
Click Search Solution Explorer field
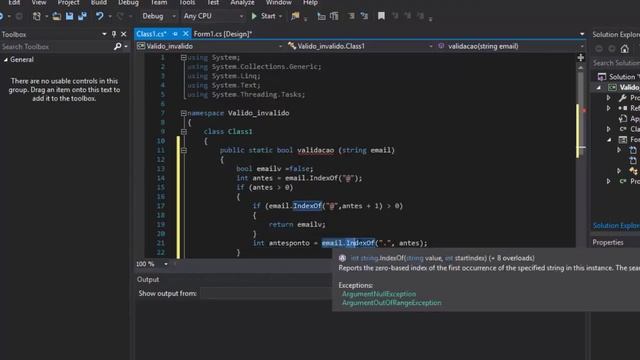pos(616,63)
